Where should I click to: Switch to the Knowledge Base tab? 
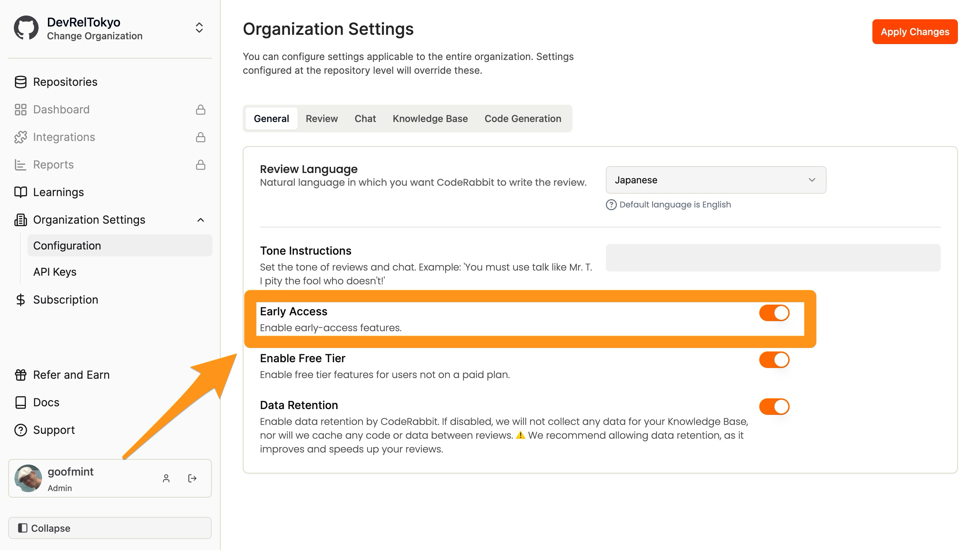tap(430, 119)
